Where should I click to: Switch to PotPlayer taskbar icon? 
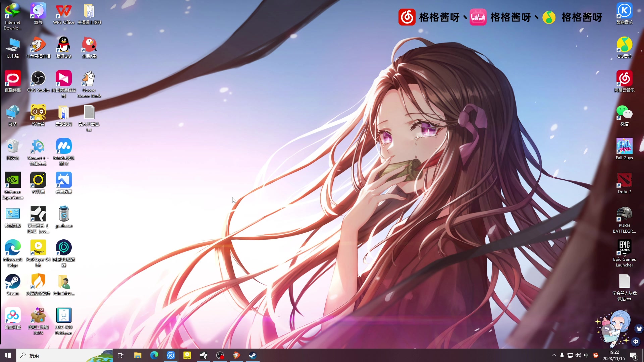[187, 355]
